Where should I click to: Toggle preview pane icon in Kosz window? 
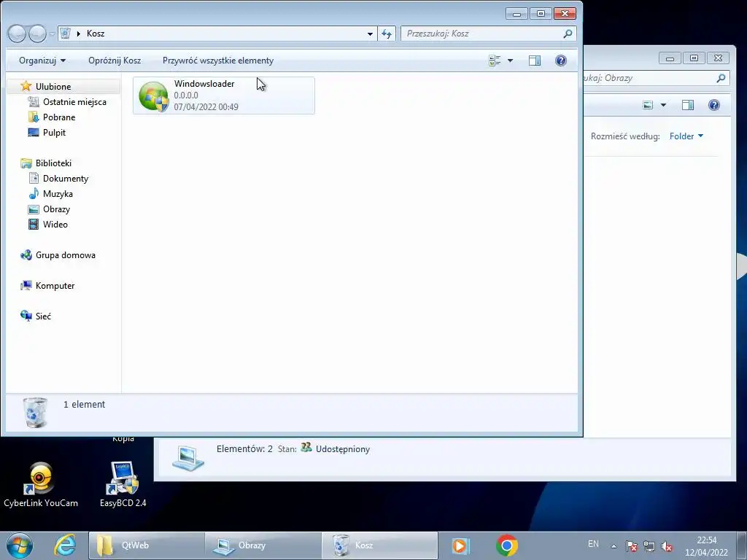[535, 61]
